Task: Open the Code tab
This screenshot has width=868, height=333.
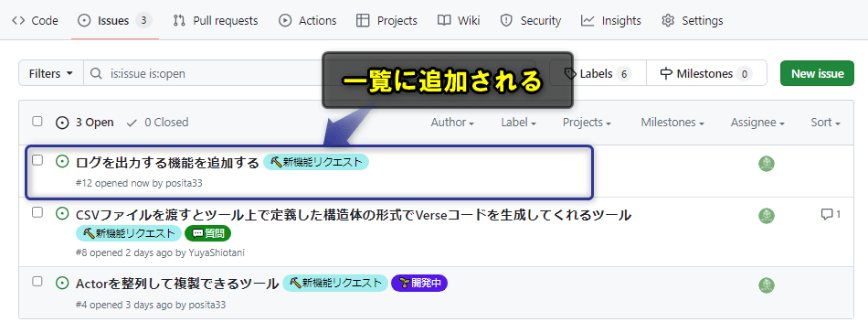Action: coord(35,20)
